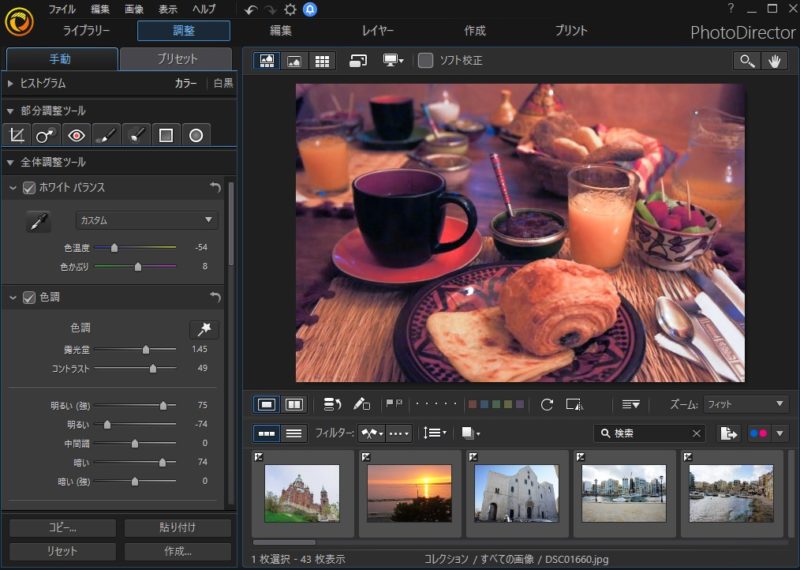Undo the last action
Image resolution: width=800 pixels, height=570 pixels.
(251, 10)
